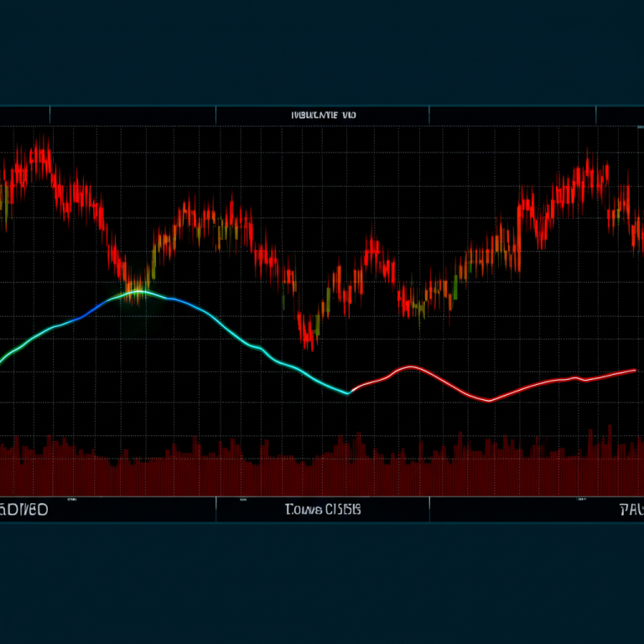This screenshot has height=644, width=644.
Task: Click where the cyan line turns red
Action: pyautogui.click(x=351, y=392)
